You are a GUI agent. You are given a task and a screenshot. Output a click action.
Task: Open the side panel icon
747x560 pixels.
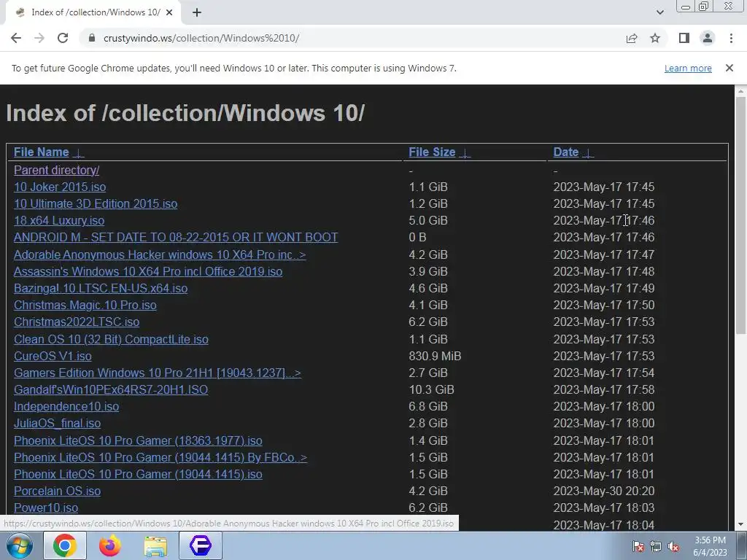tap(684, 38)
